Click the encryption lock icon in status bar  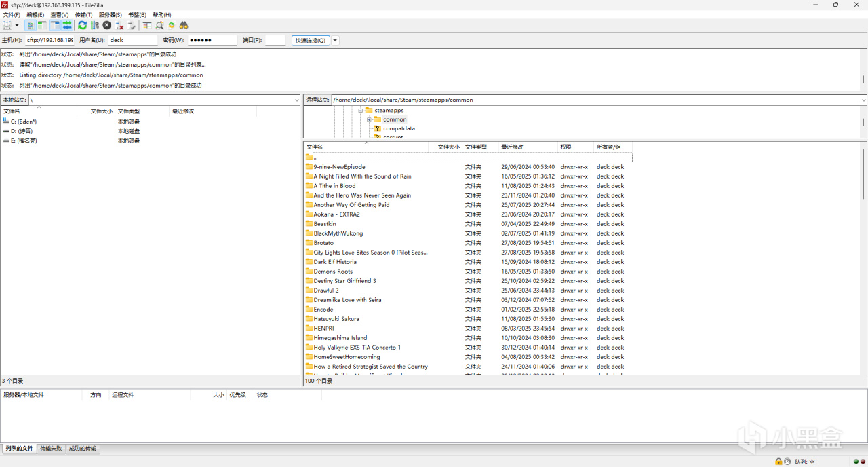[x=778, y=462]
